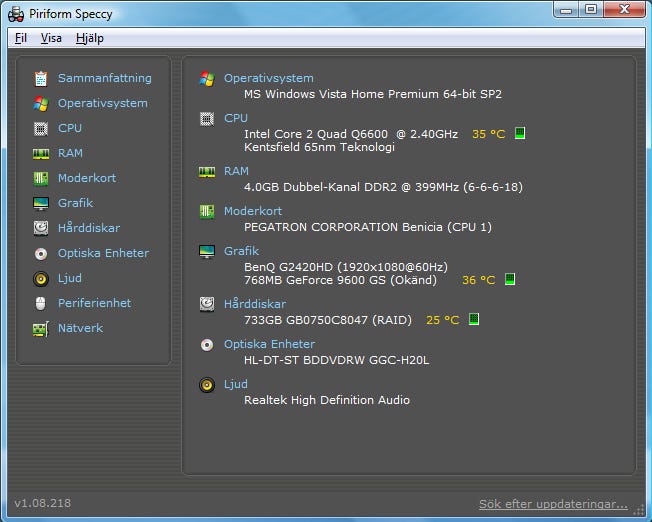Image resolution: width=652 pixels, height=522 pixels.
Task: Click the CPU chip icon in sidebar
Action: pos(40,128)
